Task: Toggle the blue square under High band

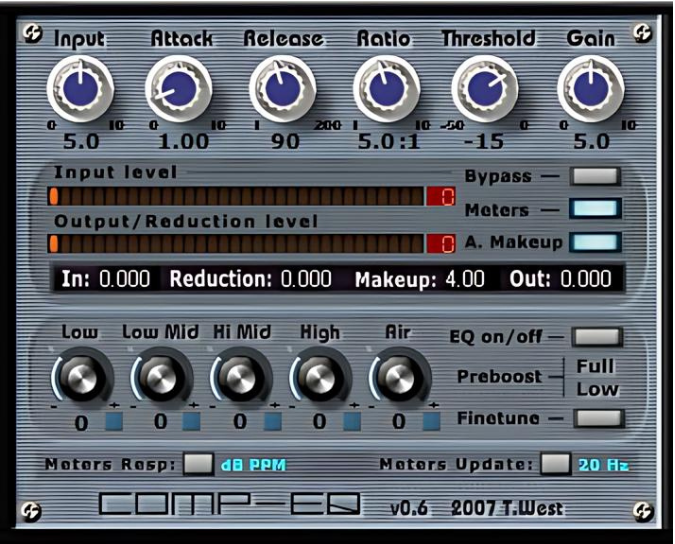Action: click(352, 422)
